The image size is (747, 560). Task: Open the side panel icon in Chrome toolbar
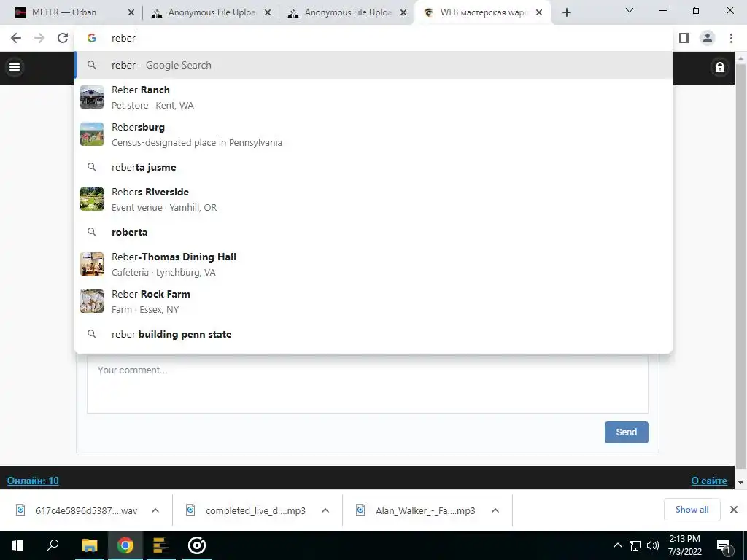pos(684,38)
